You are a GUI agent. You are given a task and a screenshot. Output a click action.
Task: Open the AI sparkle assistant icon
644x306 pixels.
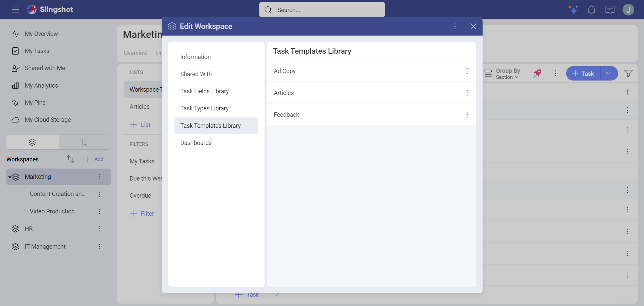pyautogui.click(x=573, y=9)
